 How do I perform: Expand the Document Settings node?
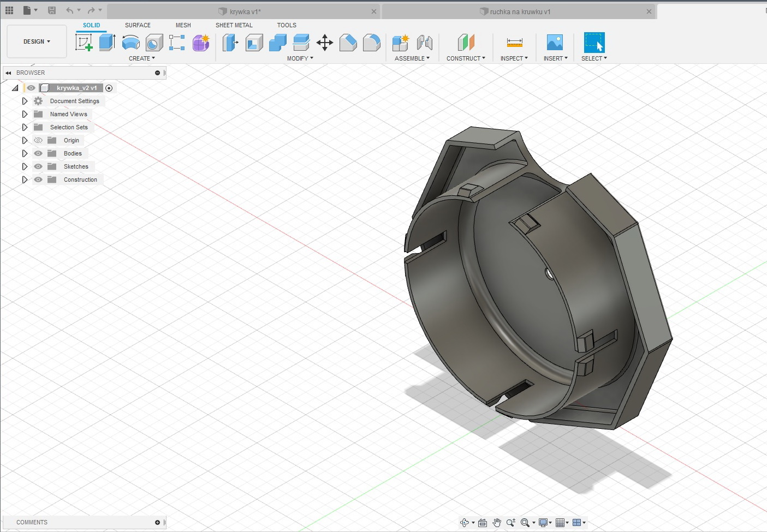click(x=25, y=101)
